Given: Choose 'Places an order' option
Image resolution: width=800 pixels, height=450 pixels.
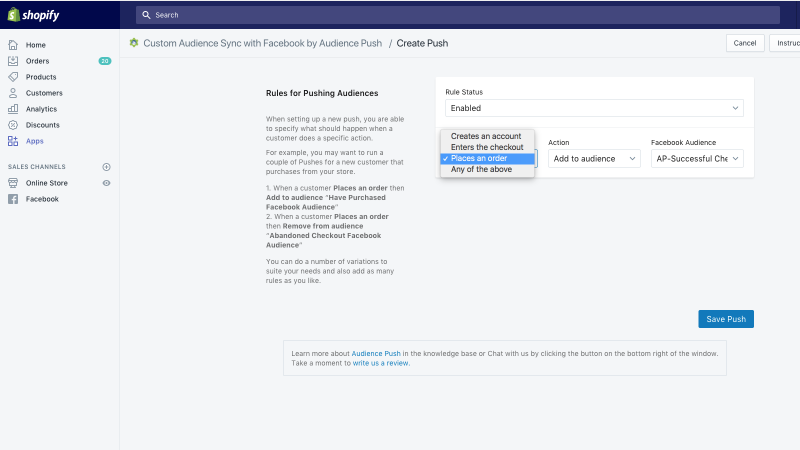Looking at the screenshot, I should 487,158.
